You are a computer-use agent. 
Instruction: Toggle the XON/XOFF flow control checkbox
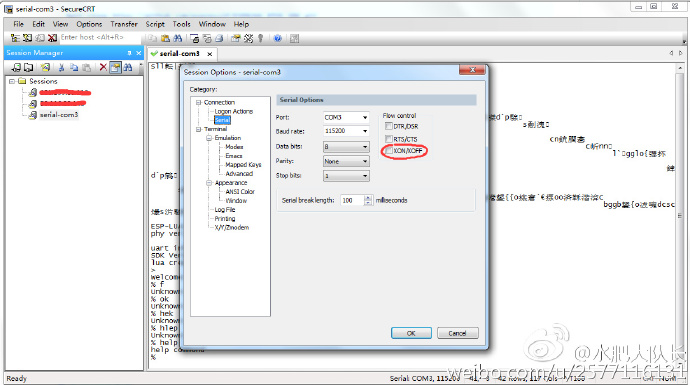click(389, 151)
